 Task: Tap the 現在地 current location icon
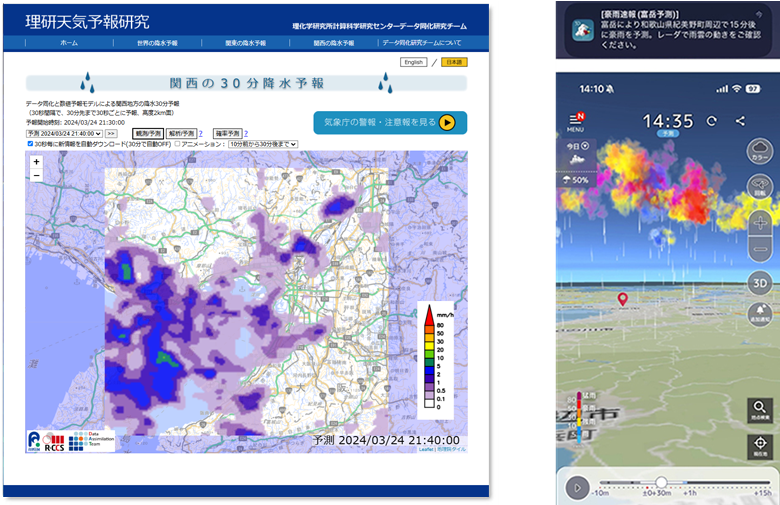coord(761,447)
